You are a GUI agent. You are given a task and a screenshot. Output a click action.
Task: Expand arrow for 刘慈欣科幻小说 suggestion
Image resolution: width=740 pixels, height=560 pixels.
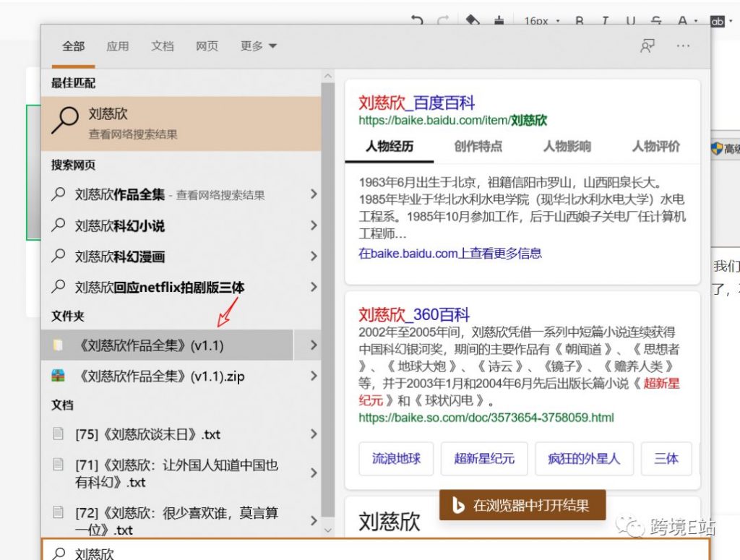pos(314,225)
